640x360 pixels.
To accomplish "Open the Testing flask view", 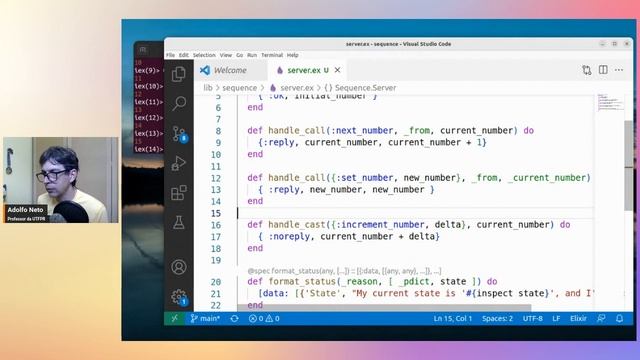I will coord(178,222).
